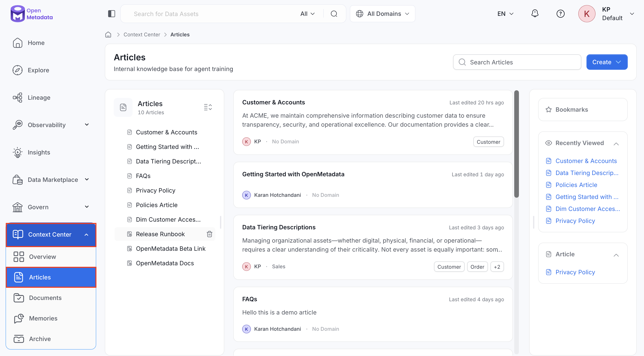644x356 pixels.
Task: Open the FAQs article card title
Action: pos(250,299)
